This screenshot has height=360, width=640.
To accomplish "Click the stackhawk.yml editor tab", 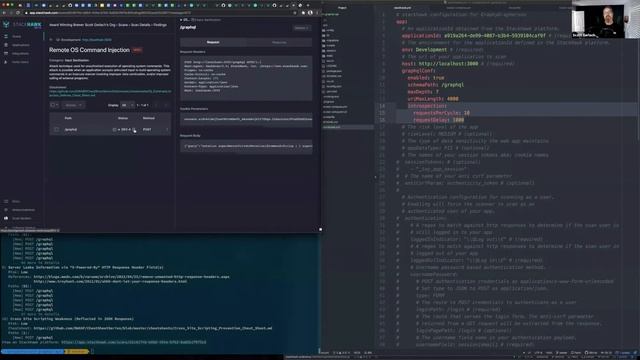I will point(402,8).
